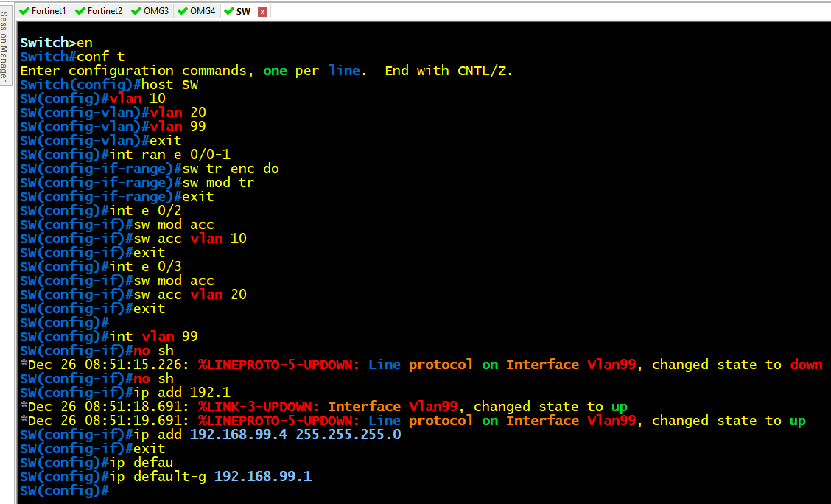Click the empty tab bar area right of SW

[516, 11]
